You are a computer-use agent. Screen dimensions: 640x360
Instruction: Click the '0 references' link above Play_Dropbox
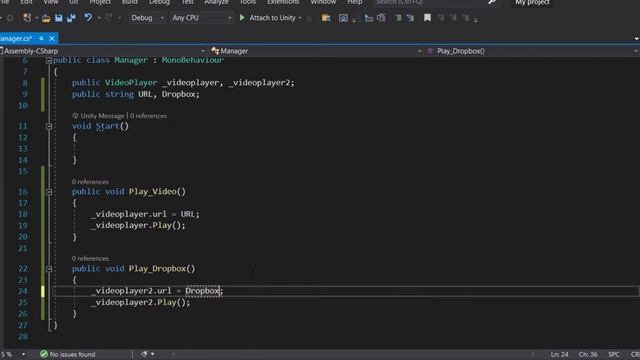point(90,258)
